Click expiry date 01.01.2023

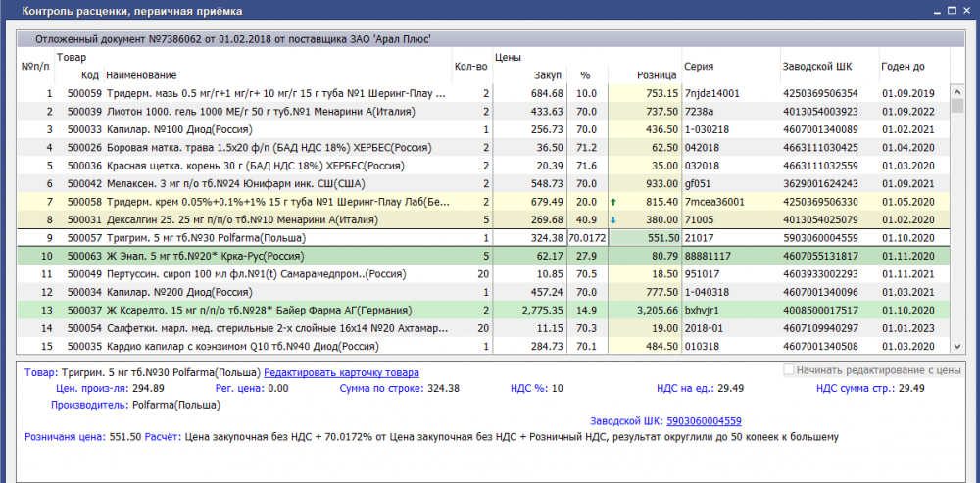click(x=908, y=328)
